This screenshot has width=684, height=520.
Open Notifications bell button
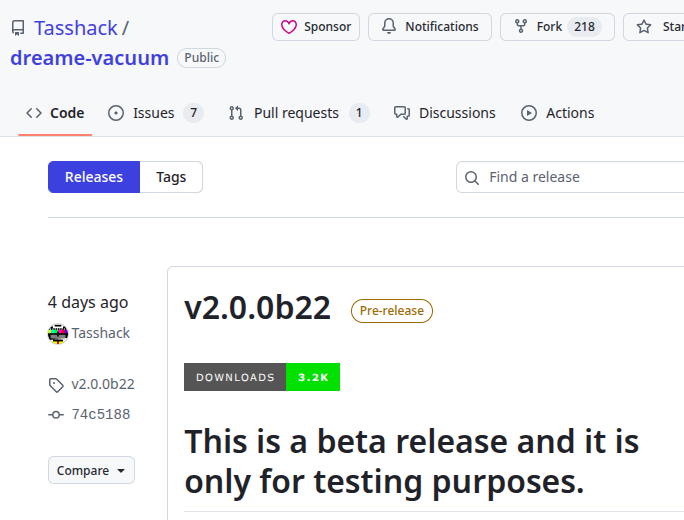430,27
